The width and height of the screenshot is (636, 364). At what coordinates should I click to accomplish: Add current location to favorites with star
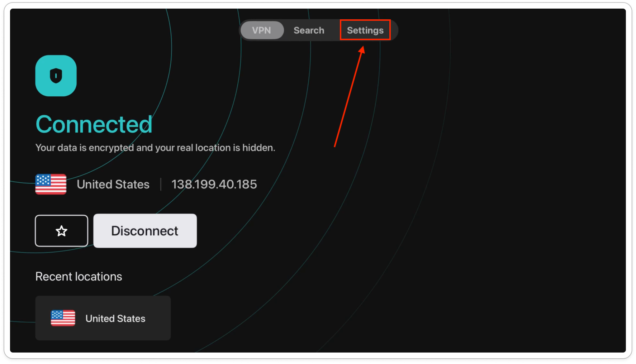tap(61, 231)
